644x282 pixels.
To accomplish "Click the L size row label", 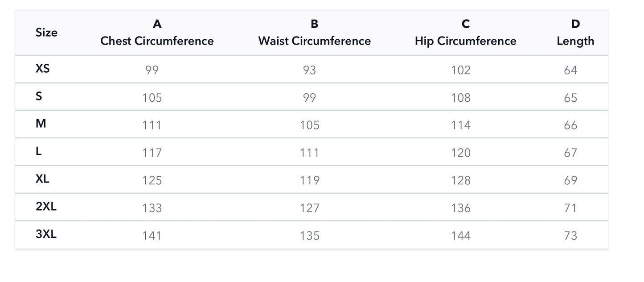I will (x=39, y=151).
